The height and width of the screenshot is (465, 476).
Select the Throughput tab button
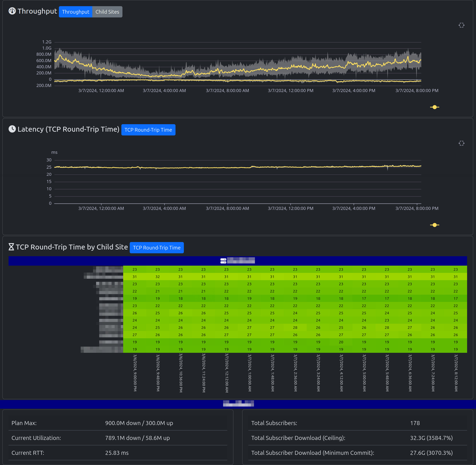click(x=76, y=12)
